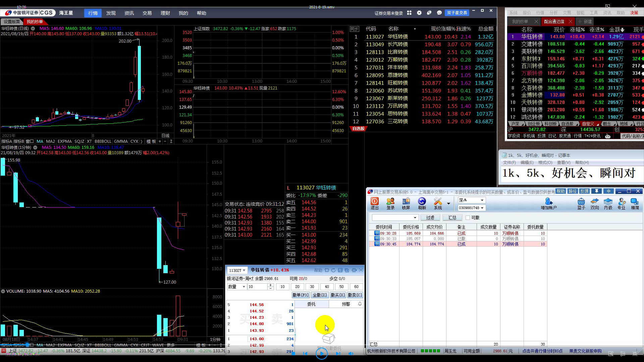Click the 登录 login icon in trading system

[390, 203]
